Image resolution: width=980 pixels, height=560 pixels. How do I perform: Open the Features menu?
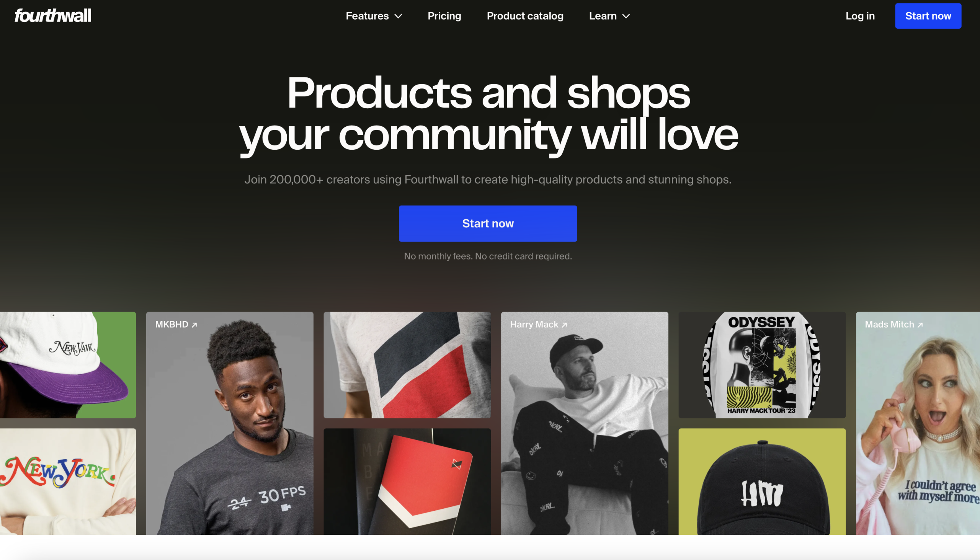click(x=374, y=16)
